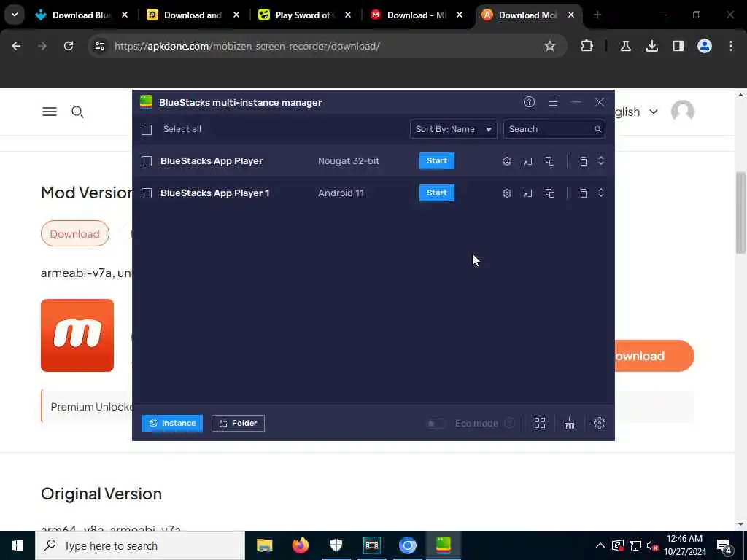Open Chrome Labs flask icon

[x=625, y=46]
